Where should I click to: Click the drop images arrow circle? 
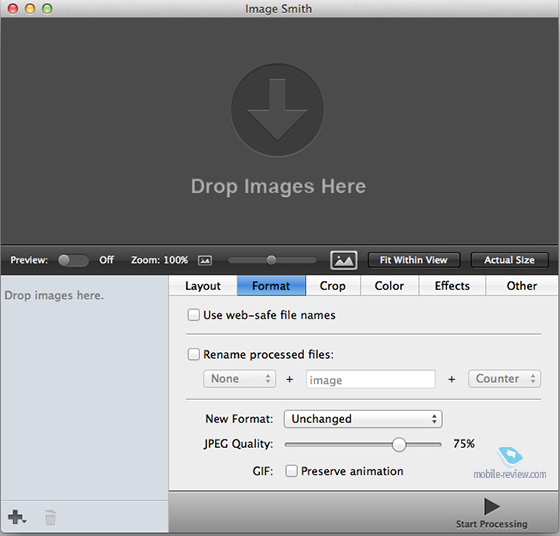(x=277, y=110)
